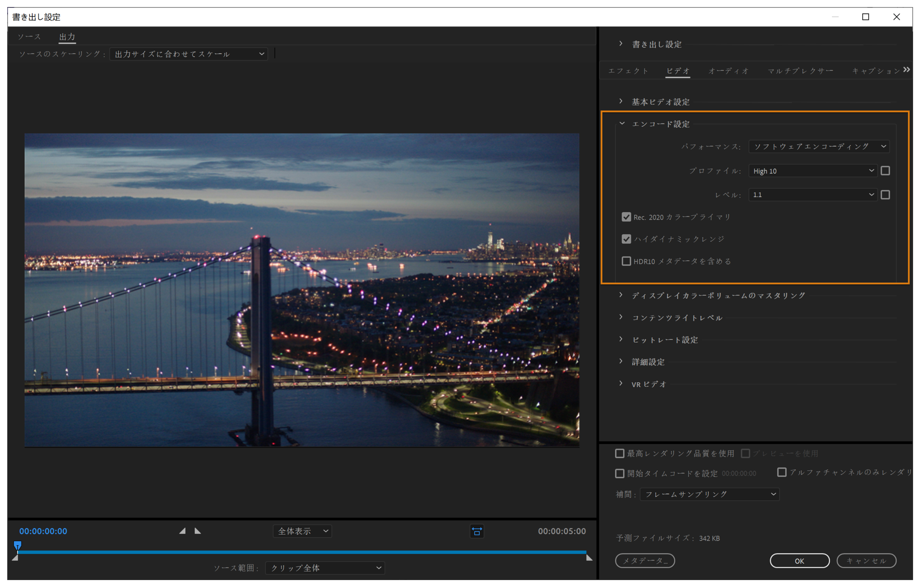Open the プロファイル High 10 dropdown
This screenshot has height=588, width=921.
[813, 171]
